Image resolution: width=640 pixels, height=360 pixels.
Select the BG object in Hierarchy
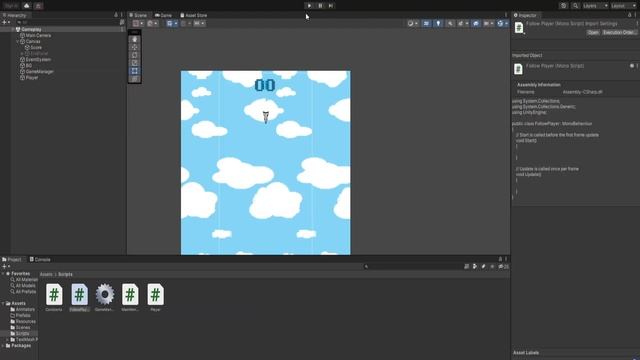[x=29, y=65]
